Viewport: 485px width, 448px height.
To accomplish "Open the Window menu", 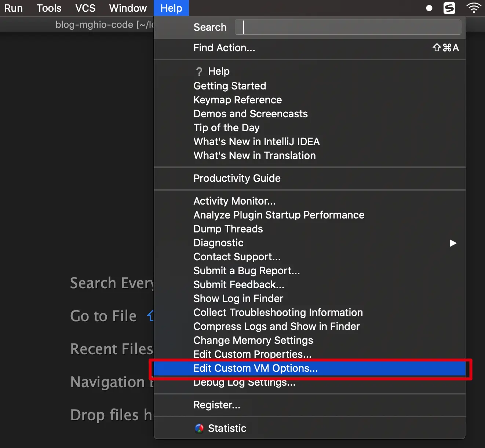I will 127,8.
